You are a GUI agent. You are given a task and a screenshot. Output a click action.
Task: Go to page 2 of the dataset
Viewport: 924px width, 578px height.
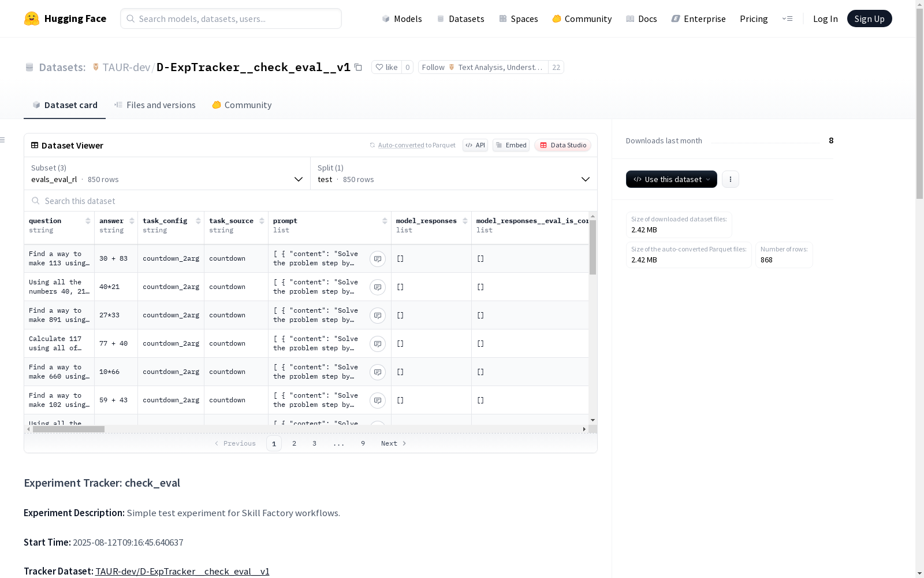pyautogui.click(x=295, y=443)
